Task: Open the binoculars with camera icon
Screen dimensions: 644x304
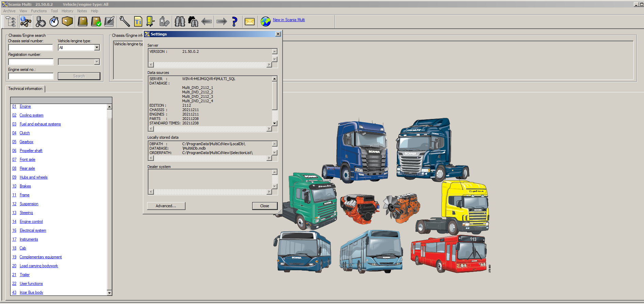Action: pos(193,21)
